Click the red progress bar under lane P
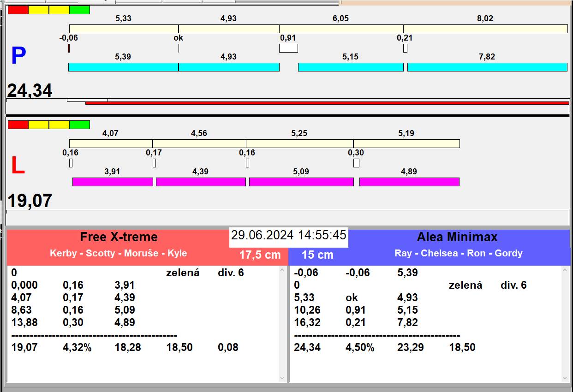 pos(327,103)
